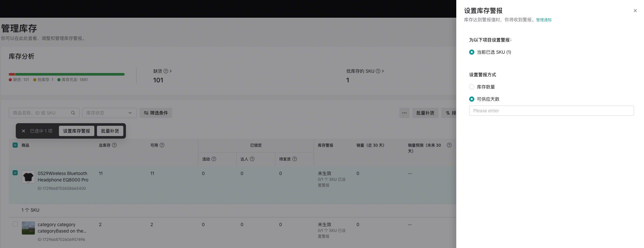Expand the 低库存的 SKU chevron
644x248 pixels.
pos(383,71)
